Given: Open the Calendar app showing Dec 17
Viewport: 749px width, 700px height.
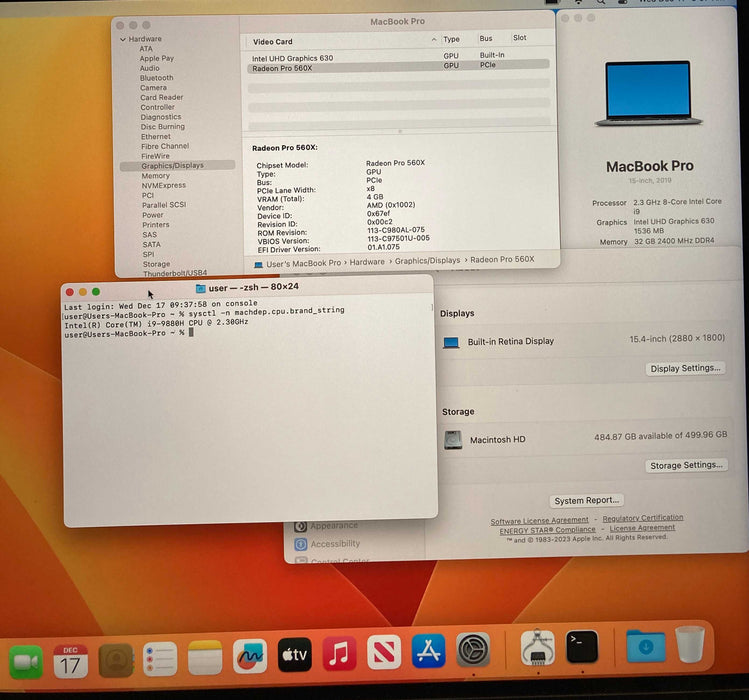Looking at the screenshot, I should click(70, 661).
